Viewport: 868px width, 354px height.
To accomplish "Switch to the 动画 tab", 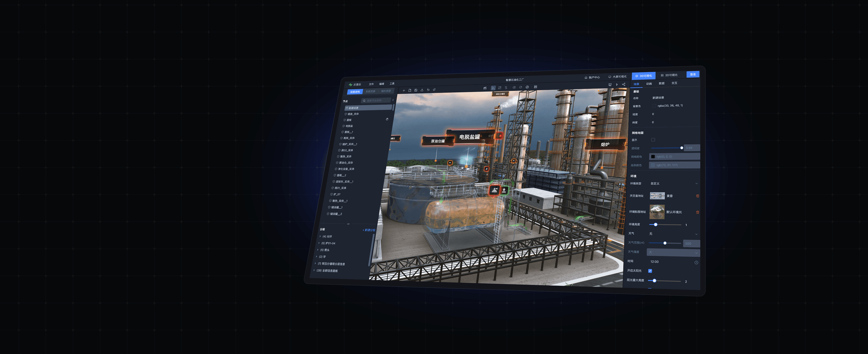I will pyautogui.click(x=649, y=84).
